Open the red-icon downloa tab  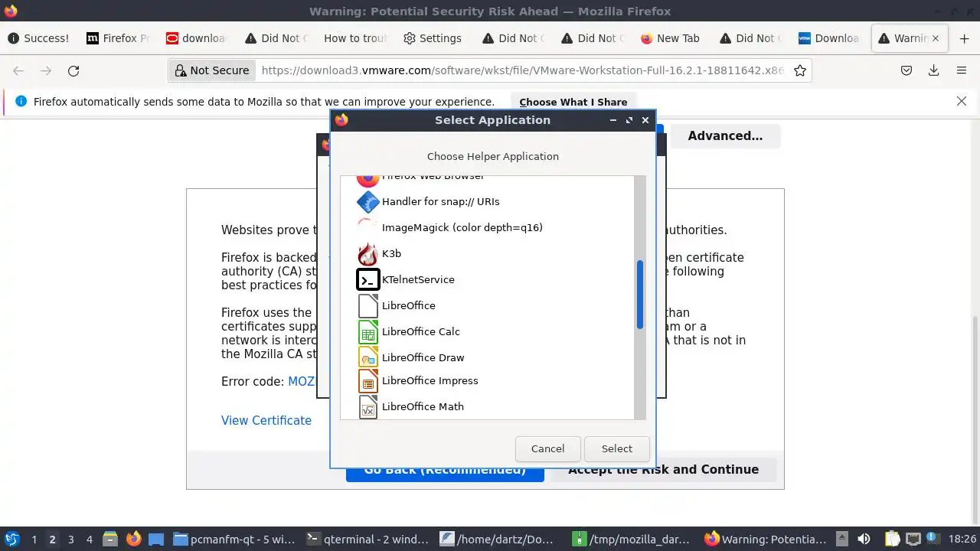[x=197, y=38]
